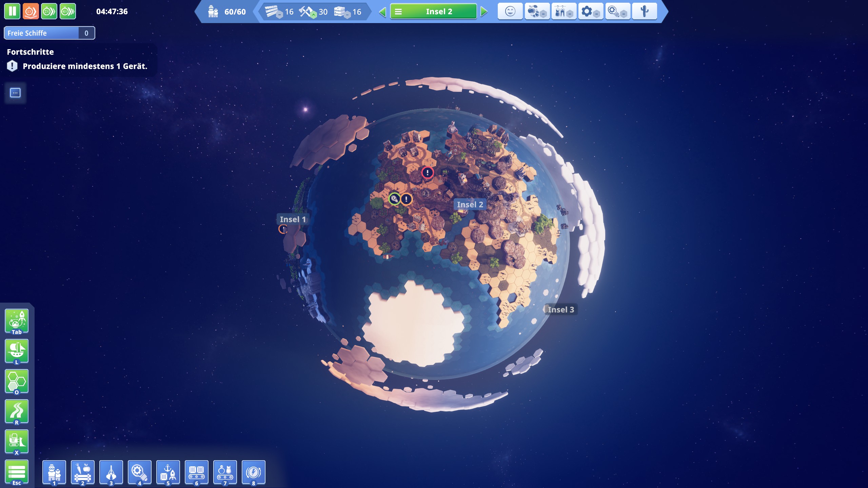
Task: Click the bricks resource icon showing 16
Action: (341, 12)
